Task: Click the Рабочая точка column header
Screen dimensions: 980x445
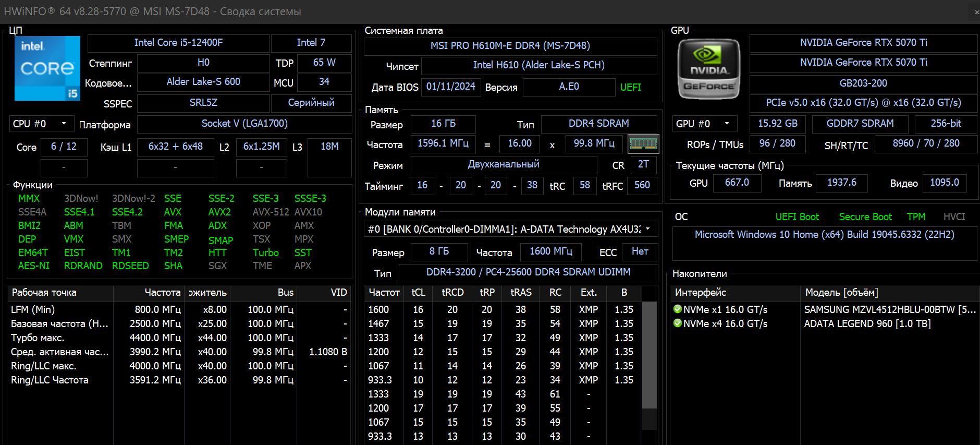Action: pos(60,293)
